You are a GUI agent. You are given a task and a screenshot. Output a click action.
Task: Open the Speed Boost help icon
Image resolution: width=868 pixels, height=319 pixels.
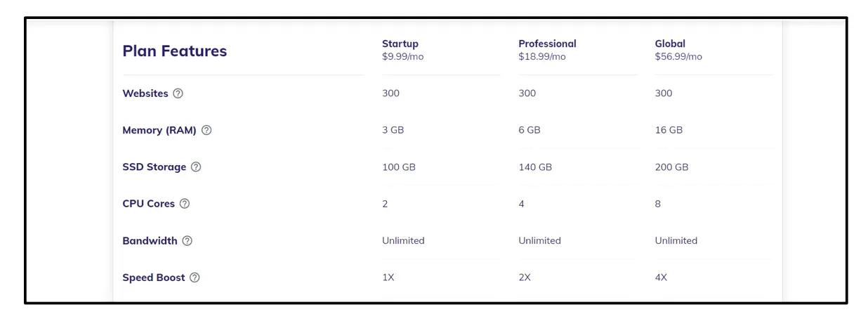tap(195, 278)
